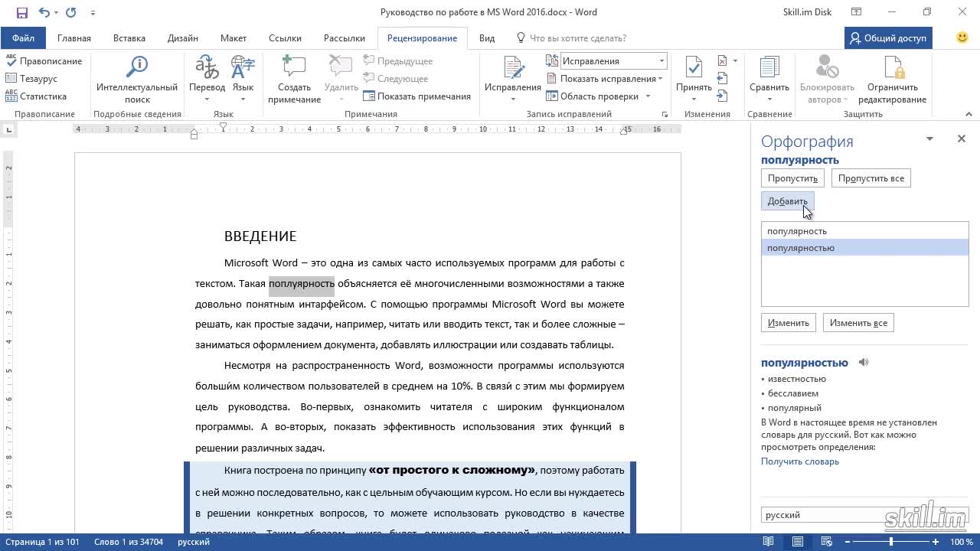
Task: Switch to the Вставка tab
Action: (129, 38)
